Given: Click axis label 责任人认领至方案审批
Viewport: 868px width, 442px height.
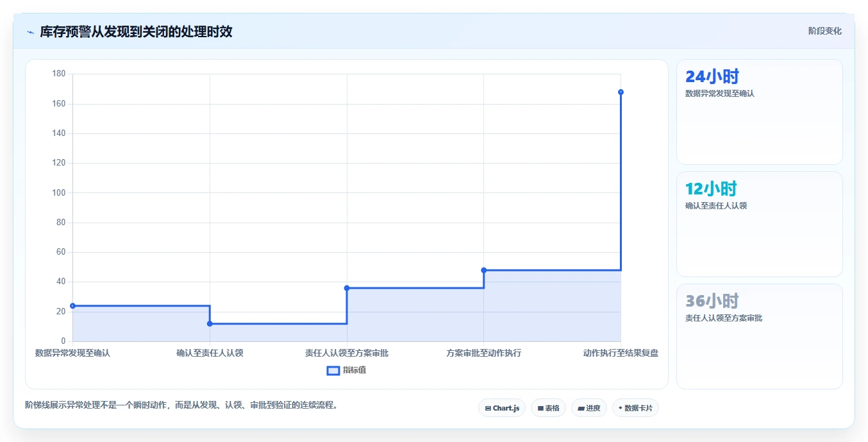Looking at the screenshot, I should coord(347,353).
